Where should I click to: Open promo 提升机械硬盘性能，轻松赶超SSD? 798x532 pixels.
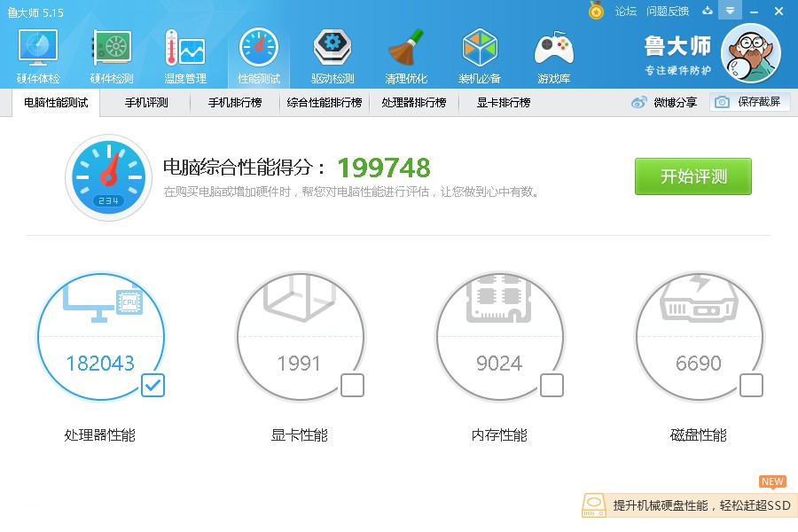pos(701,505)
